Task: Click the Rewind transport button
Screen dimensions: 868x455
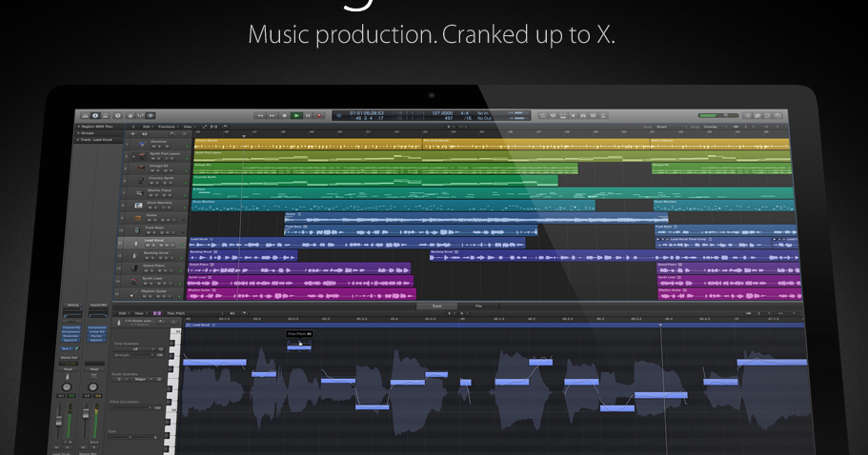Action: (260, 115)
